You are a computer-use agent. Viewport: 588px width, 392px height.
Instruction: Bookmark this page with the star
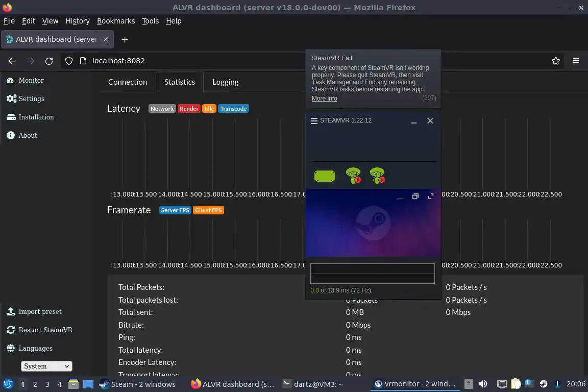point(556,61)
